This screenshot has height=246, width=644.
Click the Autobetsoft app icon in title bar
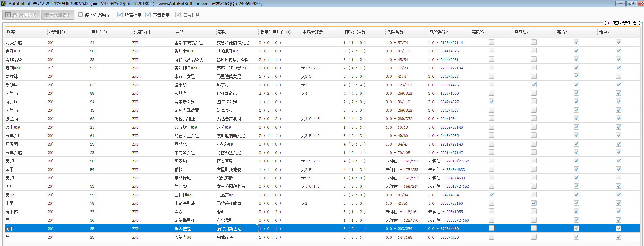coord(3,3)
